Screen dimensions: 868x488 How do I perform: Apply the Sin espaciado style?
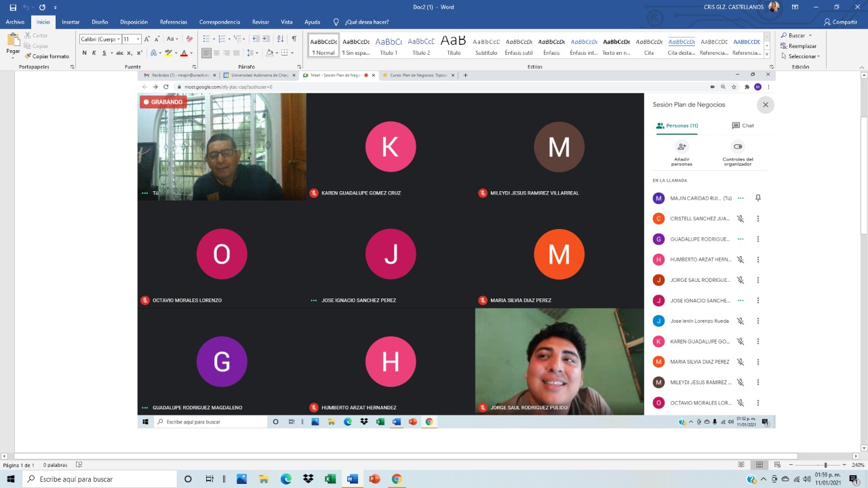coord(356,46)
